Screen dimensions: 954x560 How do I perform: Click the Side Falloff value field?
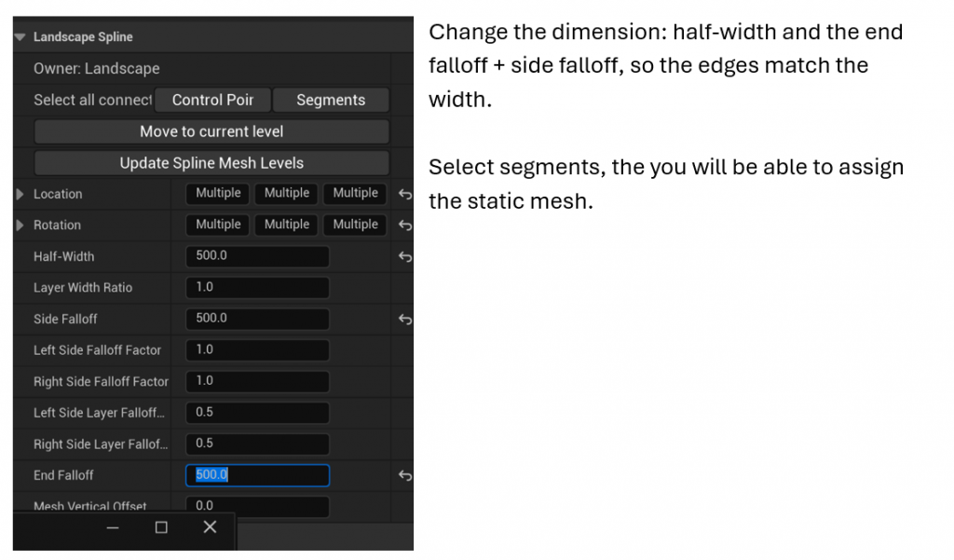(x=257, y=319)
